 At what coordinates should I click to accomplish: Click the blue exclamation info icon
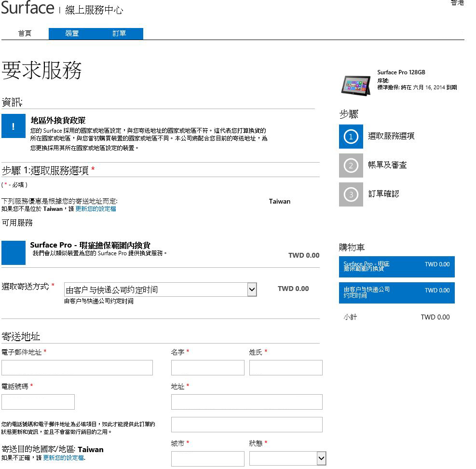pyautogui.click(x=14, y=126)
